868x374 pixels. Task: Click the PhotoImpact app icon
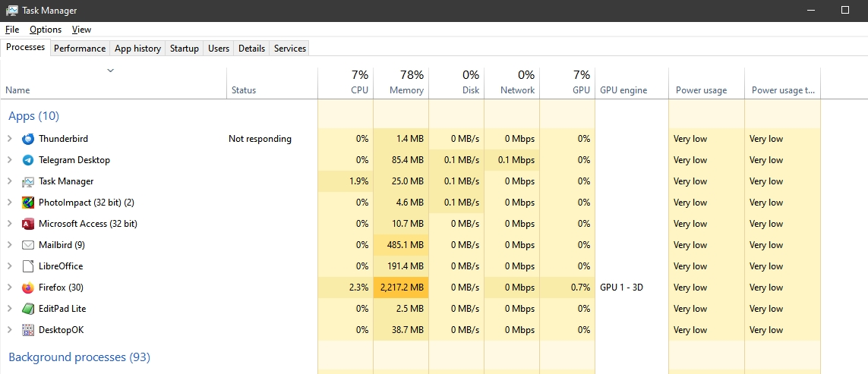(x=27, y=203)
